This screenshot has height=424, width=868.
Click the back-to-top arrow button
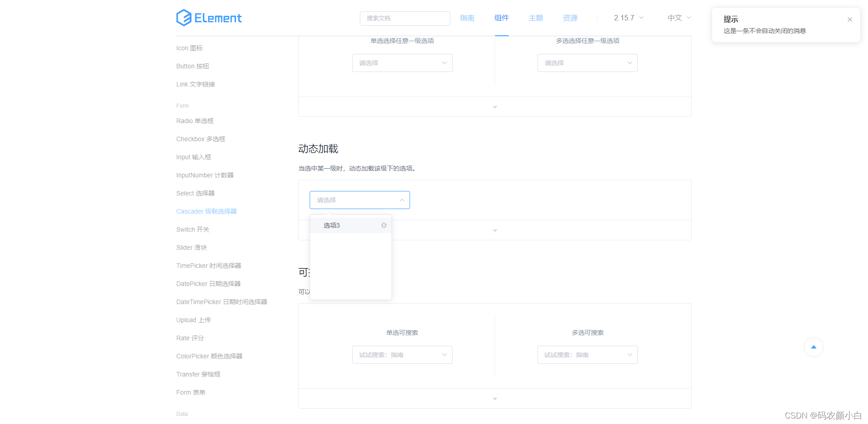813,347
